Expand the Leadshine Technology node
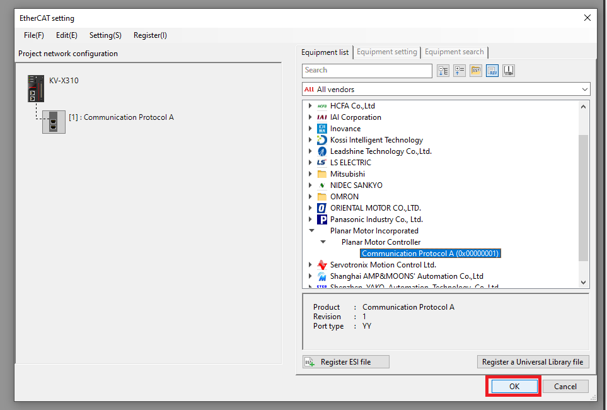 (310, 151)
